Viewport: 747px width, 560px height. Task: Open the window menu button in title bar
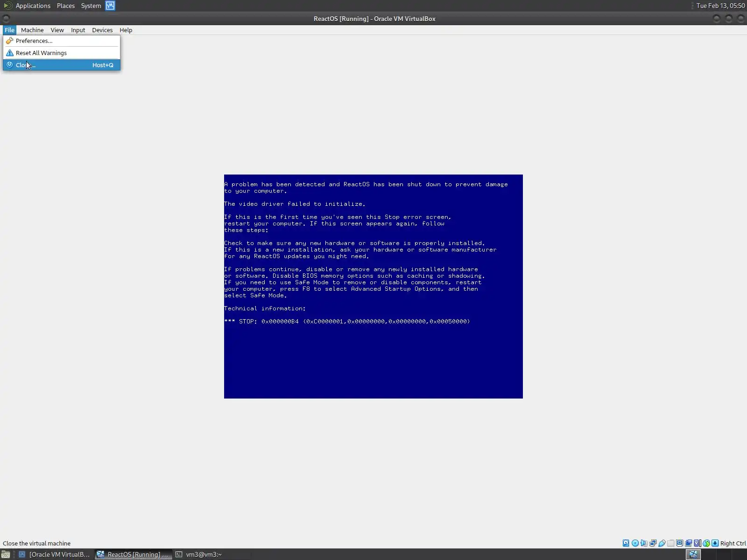pyautogui.click(x=6, y=19)
